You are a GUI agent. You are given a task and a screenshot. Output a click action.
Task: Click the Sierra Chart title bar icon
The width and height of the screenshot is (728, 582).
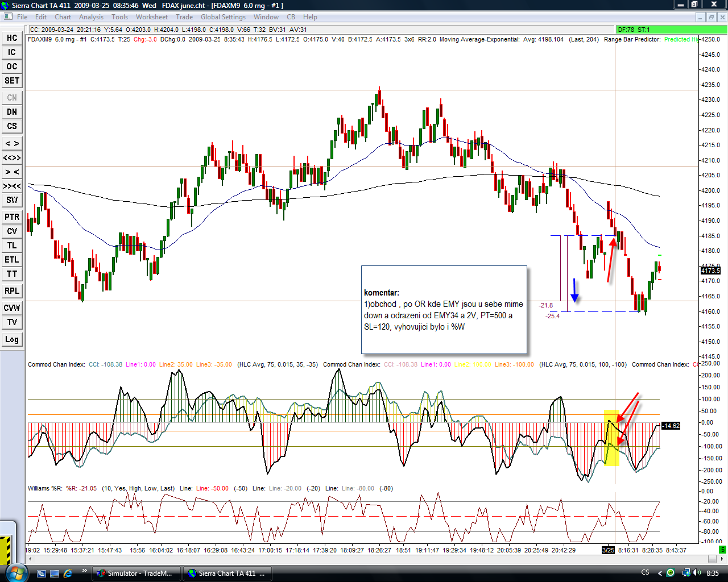[5, 5]
